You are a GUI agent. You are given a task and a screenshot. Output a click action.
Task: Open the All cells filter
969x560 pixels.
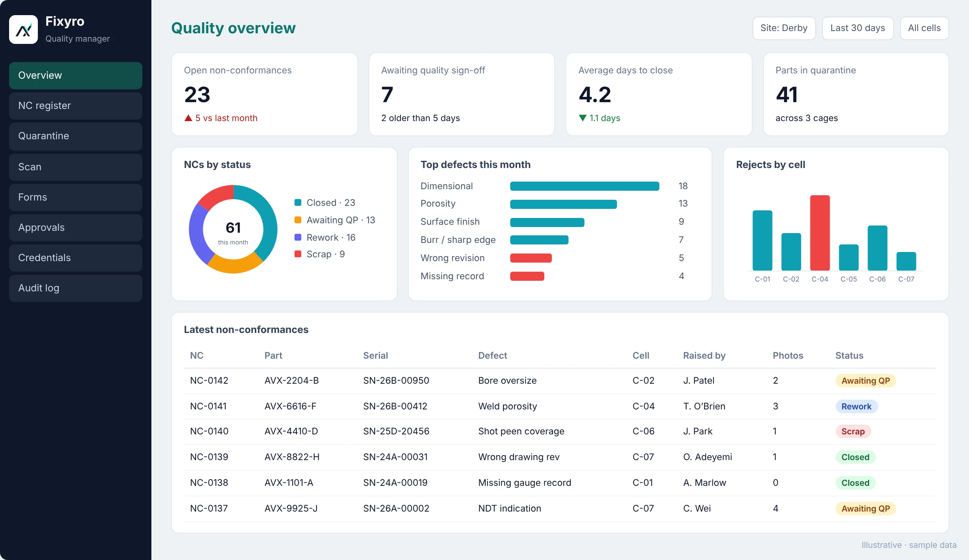924,28
